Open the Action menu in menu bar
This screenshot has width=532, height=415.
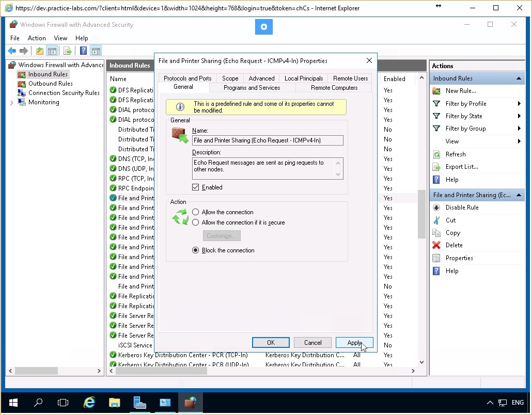click(x=37, y=38)
